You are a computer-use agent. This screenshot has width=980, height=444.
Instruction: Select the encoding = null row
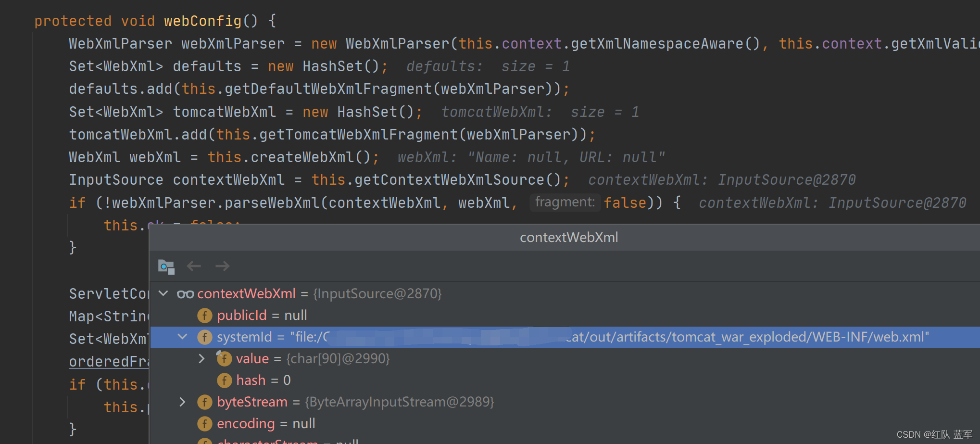coord(565,424)
